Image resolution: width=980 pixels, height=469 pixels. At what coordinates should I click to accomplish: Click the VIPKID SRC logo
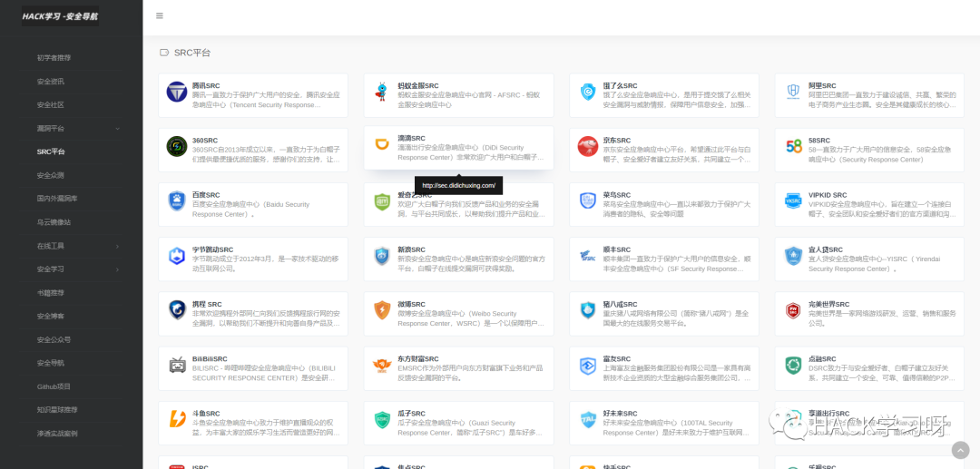[794, 201]
